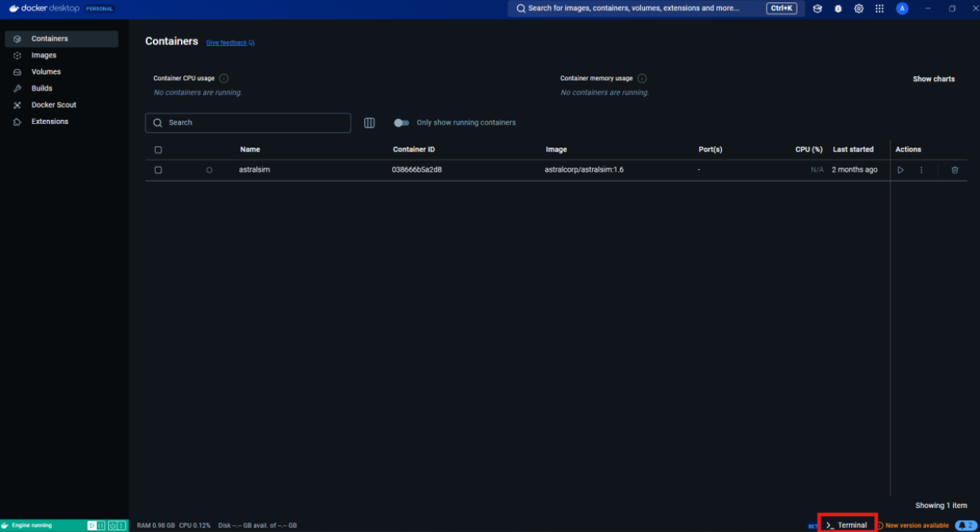
Task: Click the engine resume play icon in status bar
Action: coord(92,526)
